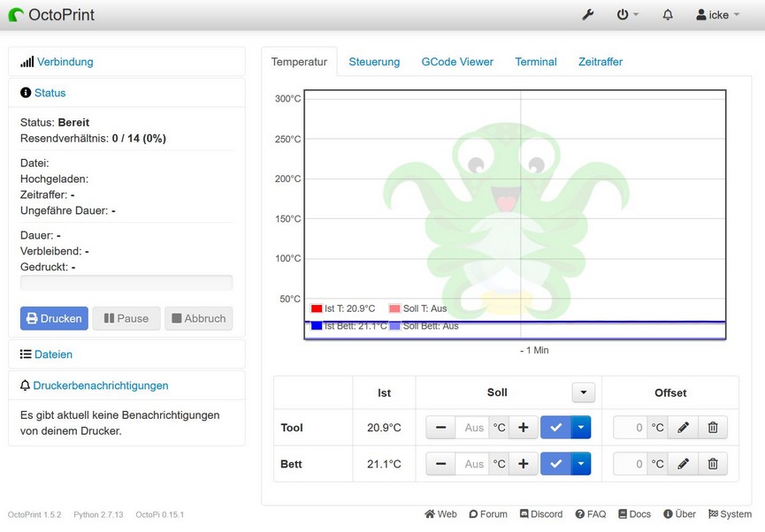Image resolution: width=765 pixels, height=532 pixels.
Task: Switch to the Zeitraffer tab
Action: (x=601, y=62)
